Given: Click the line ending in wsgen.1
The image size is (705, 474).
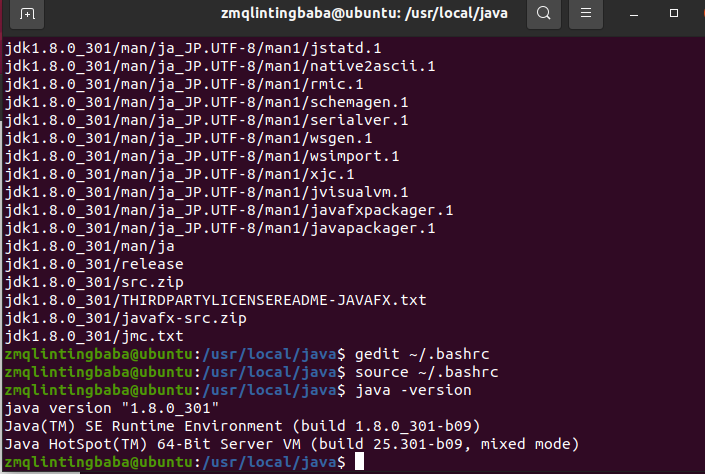Looking at the screenshot, I should pyautogui.click(x=188, y=139).
